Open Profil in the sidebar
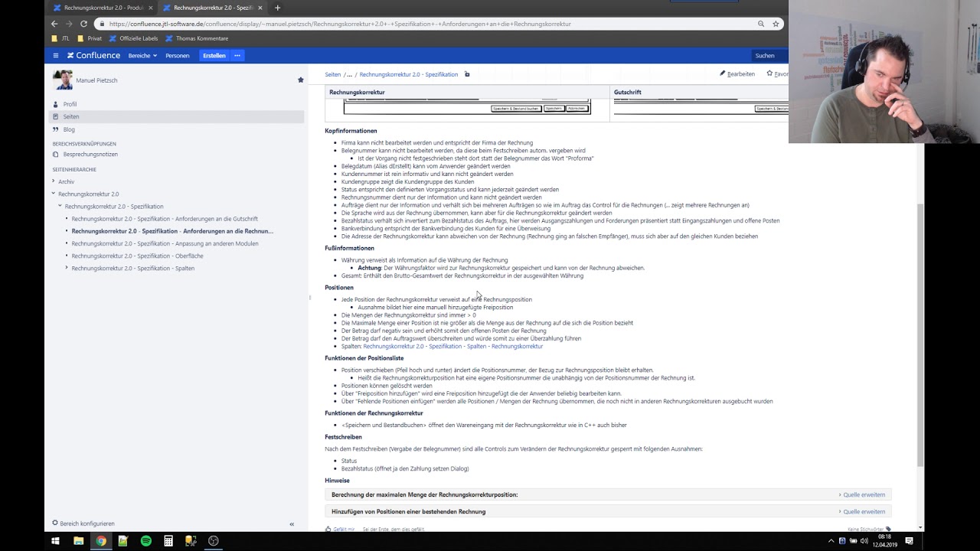The width and height of the screenshot is (980, 551). (70, 104)
